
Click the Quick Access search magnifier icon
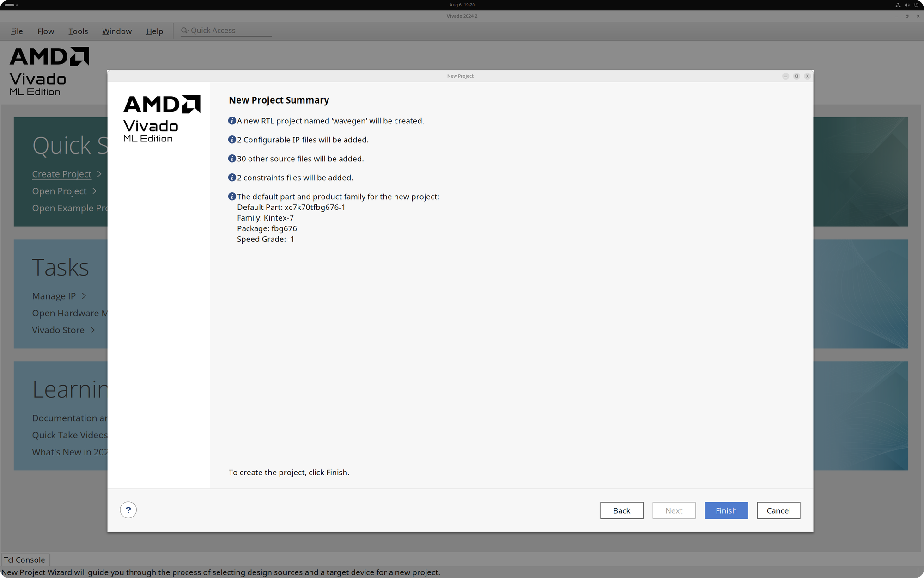pos(184,31)
